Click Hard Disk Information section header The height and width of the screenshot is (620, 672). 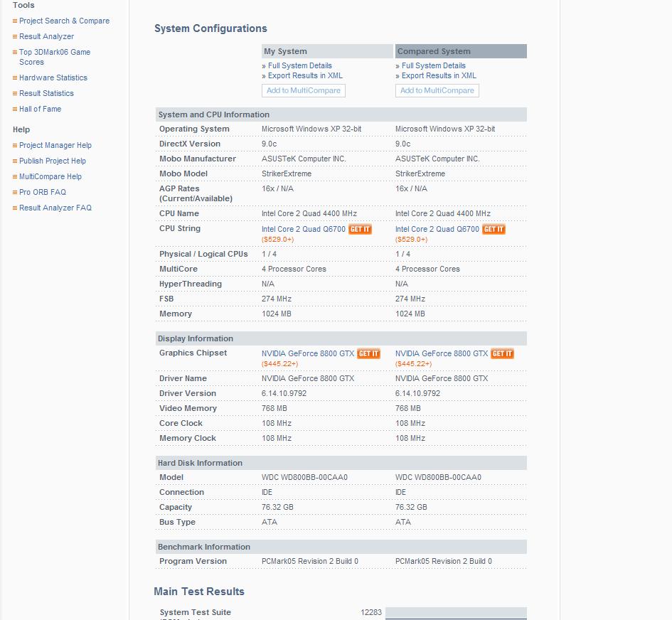click(341, 463)
